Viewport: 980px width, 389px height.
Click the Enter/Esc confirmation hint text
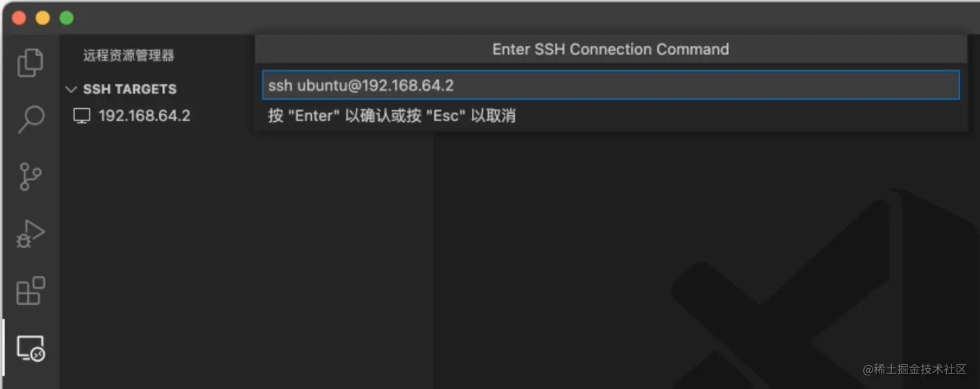coord(392,116)
